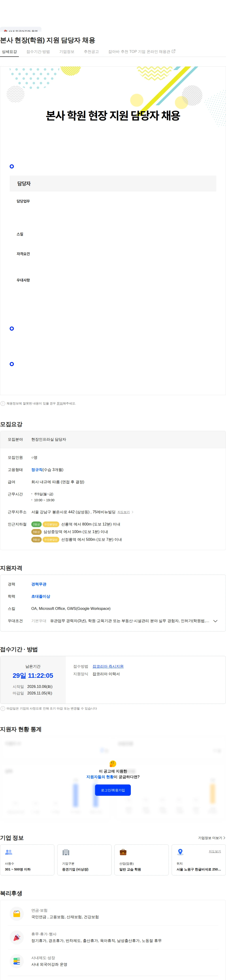Click the external-link icon beside 온라인 채용관
The height and width of the screenshot is (980, 226).
pos(174,51)
